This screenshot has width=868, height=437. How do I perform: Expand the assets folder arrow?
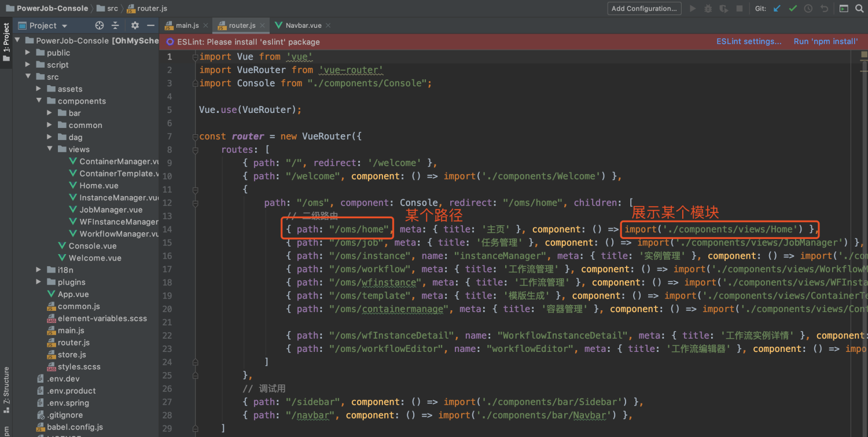[x=38, y=89]
